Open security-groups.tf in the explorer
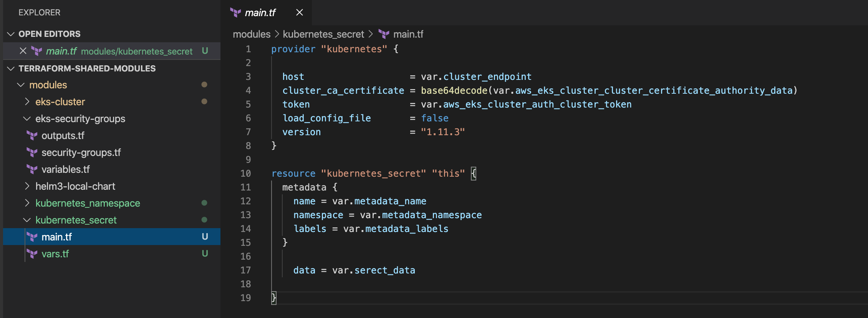The height and width of the screenshot is (318, 868). 81,152
